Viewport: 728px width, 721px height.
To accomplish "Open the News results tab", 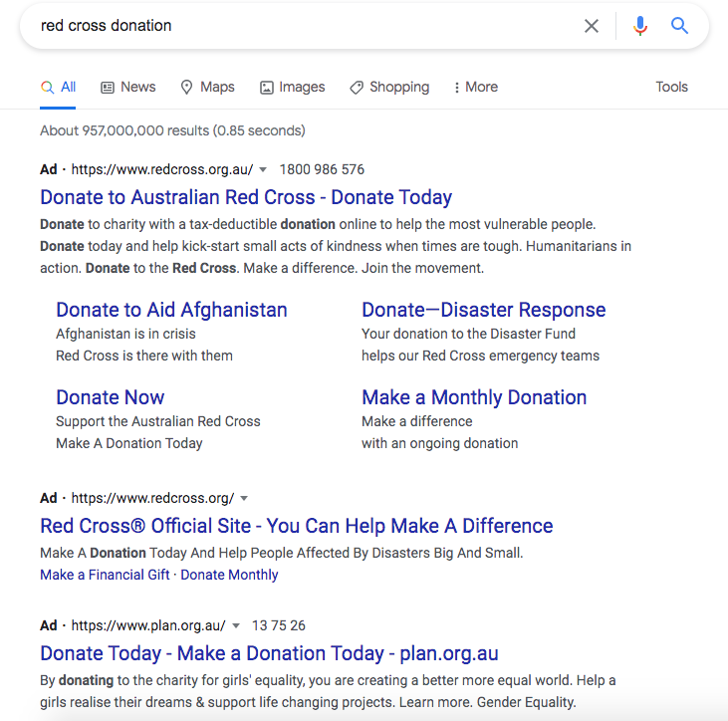I will pyautogui.click(x=128, y=87).
